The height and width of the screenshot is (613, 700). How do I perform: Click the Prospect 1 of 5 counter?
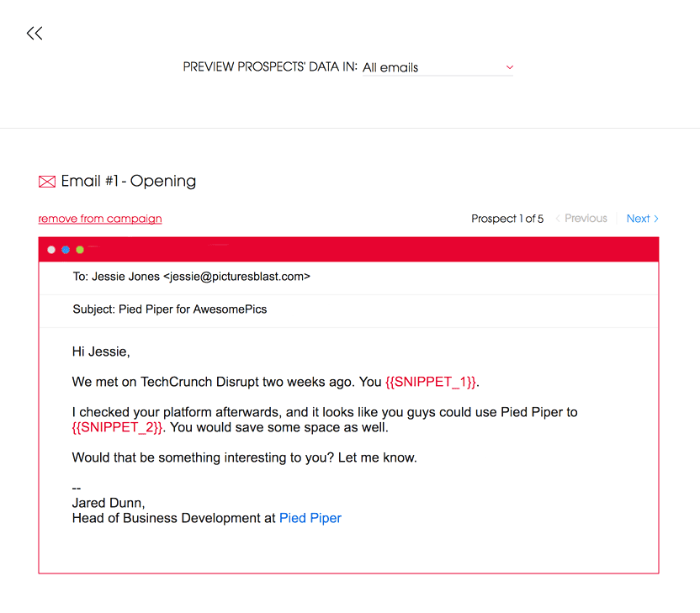pyautogui.click(x=507, y=219)
